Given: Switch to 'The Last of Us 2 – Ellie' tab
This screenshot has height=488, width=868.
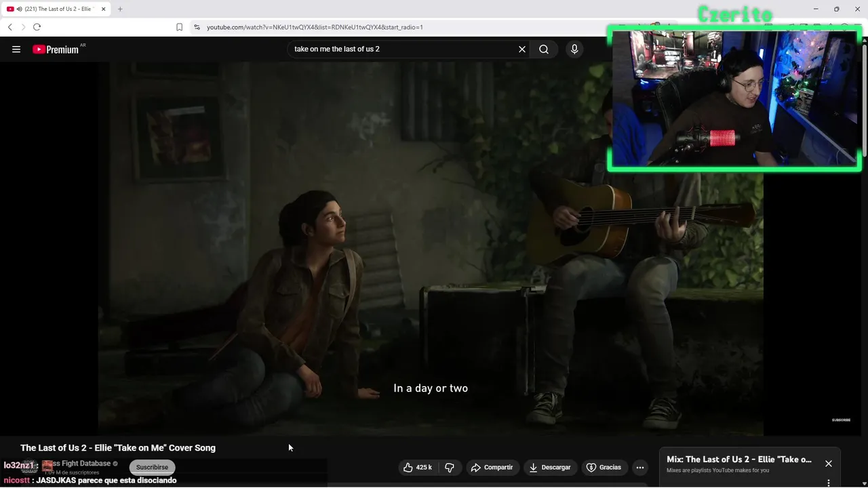Looking at the screenshot, I should point(58,9).
